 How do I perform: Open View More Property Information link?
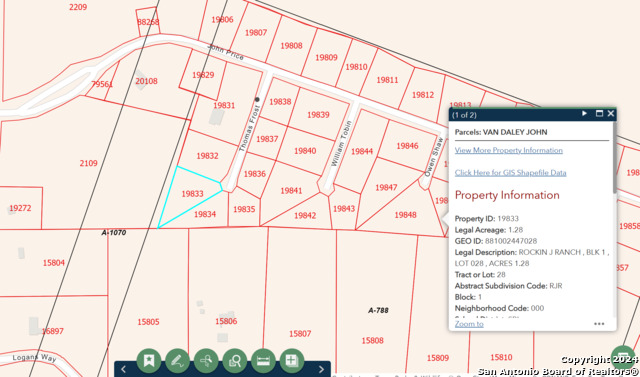(509, 150)
